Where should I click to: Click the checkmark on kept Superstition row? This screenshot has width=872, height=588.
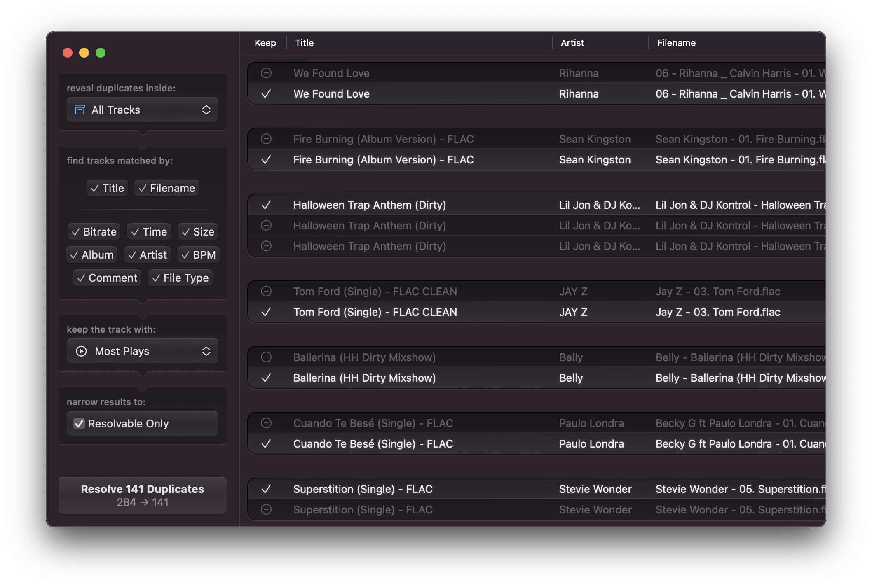266,489
